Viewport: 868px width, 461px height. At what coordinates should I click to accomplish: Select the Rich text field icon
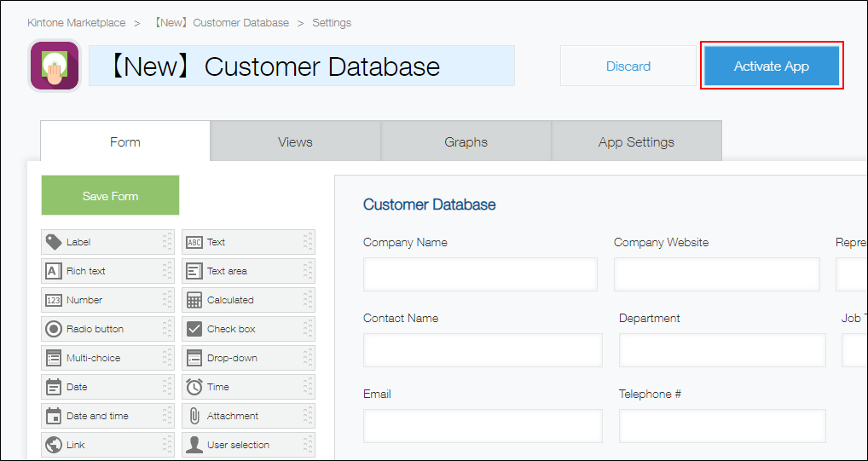coord(53,271)
